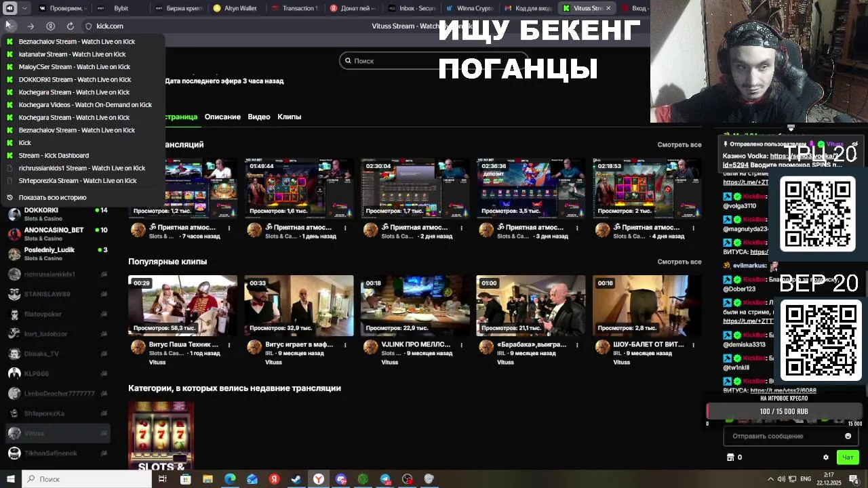The height and width of the screenshot is (488, 868).
Task: Switch to the Bybit browser tab
Action: (121, 8)
